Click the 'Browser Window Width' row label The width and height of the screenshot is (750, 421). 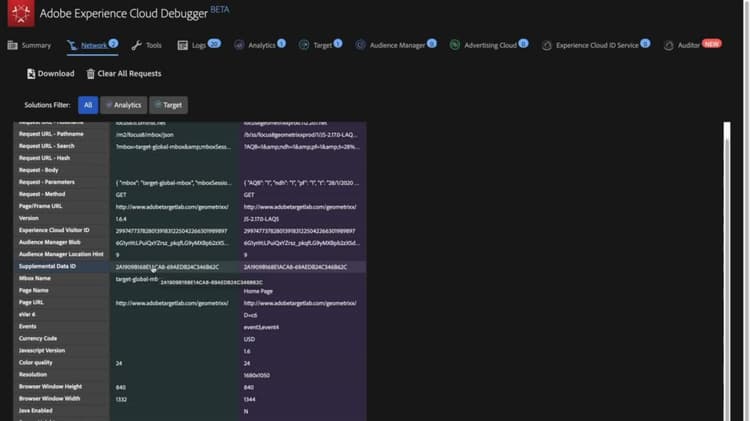49,398
